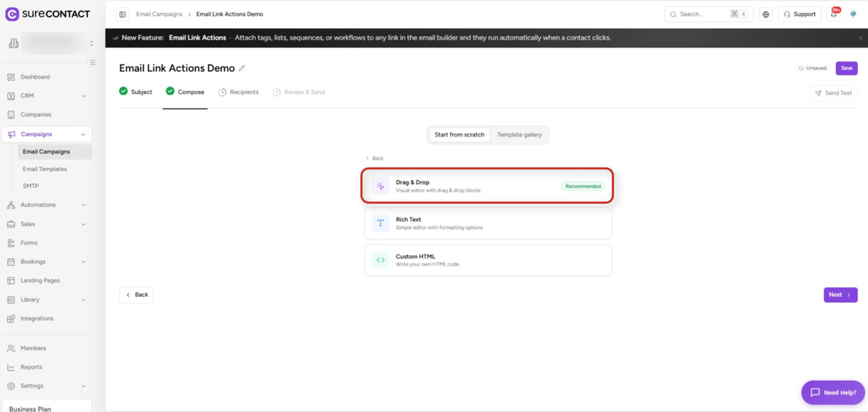Screen dimensions: 868x412
Task: Click the Search field
Action: click(x=709, y=14)
